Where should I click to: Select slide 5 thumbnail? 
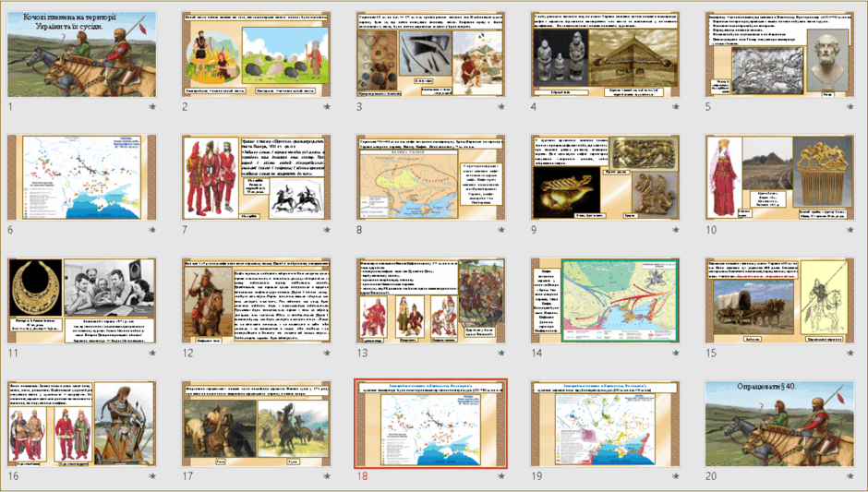tap(779, 54)
